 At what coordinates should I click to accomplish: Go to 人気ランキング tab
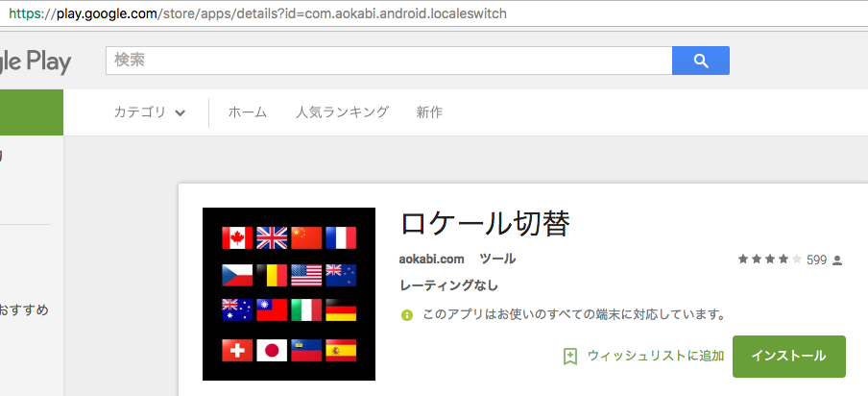pos(342,112)
